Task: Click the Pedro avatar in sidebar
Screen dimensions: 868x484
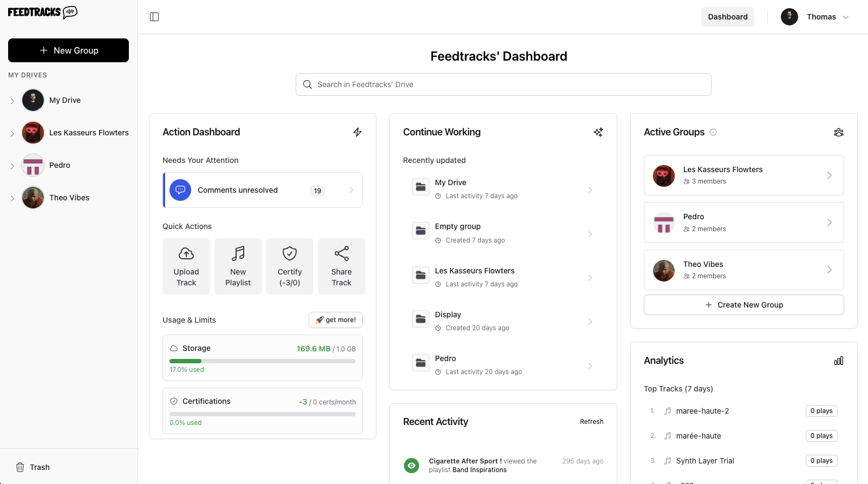Action: pos(33,165)
